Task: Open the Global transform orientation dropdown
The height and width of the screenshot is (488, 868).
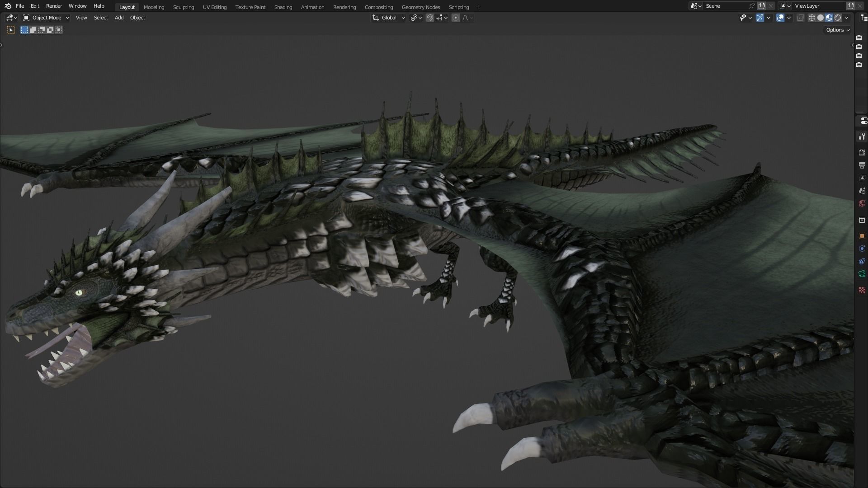Action: [x=389, y=18]
